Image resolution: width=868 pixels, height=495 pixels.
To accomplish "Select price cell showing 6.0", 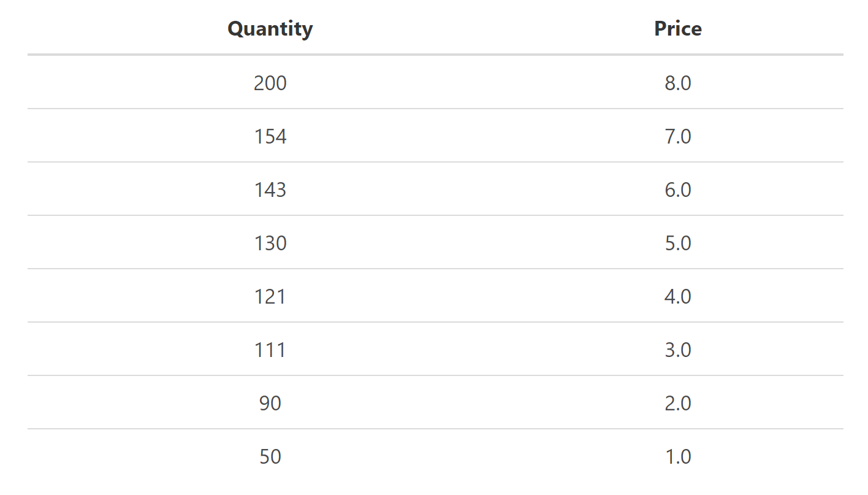I will [x=677, y=190].
